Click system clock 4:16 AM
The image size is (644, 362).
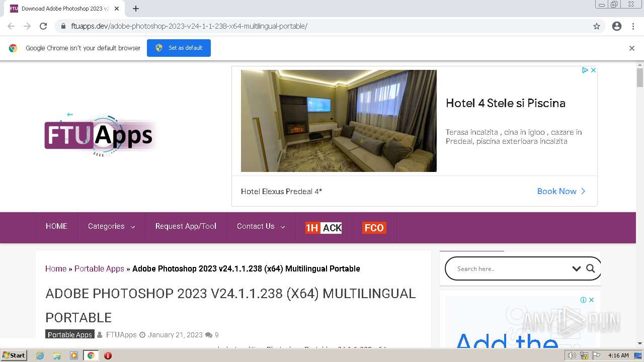tap(618, 355)
